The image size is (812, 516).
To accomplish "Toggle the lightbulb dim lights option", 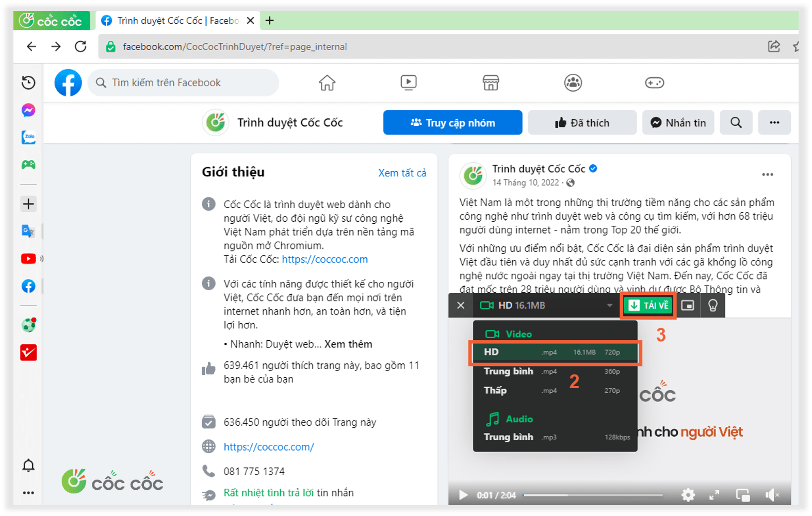I will click(x=713, y=306).
